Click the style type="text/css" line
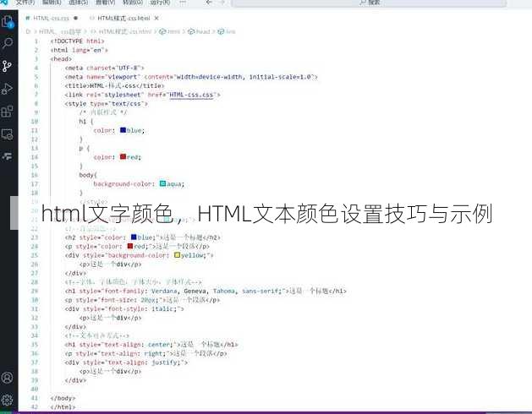The height and width of the screenshot is (414, 532). [107, 104]
